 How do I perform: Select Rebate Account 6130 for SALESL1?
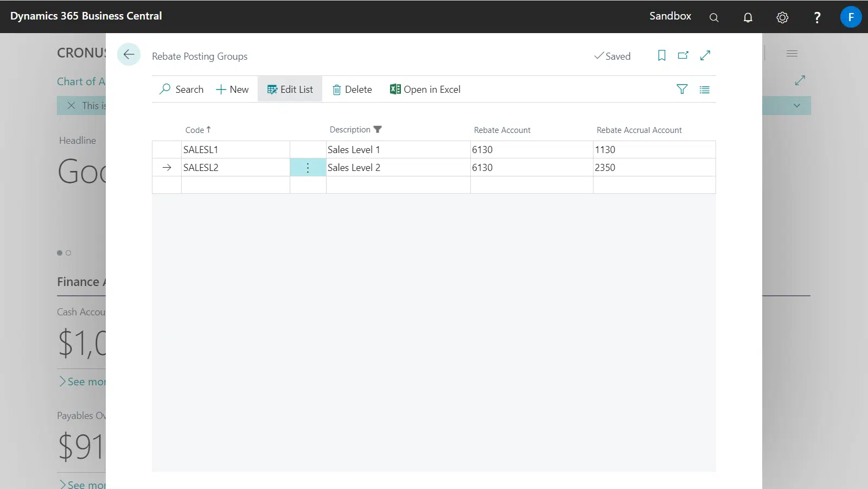point(532,150)
